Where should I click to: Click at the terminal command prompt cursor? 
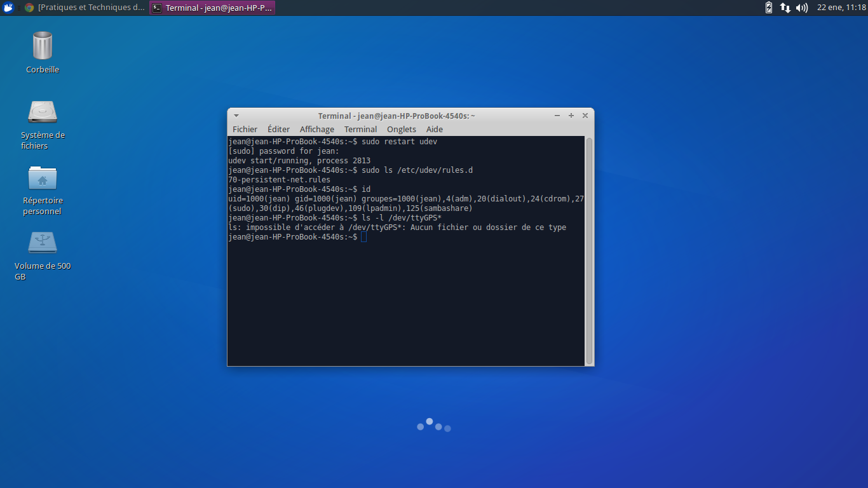pos(363,237)
